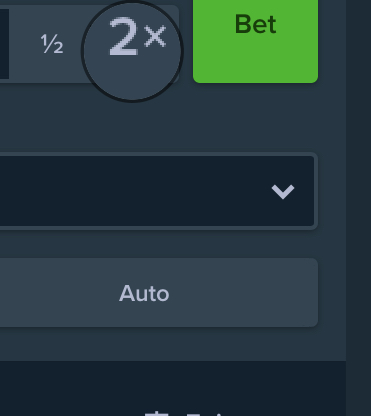371x416 pixels.
Task: Halve the bet with the ½ button
Action: [52, 44]
